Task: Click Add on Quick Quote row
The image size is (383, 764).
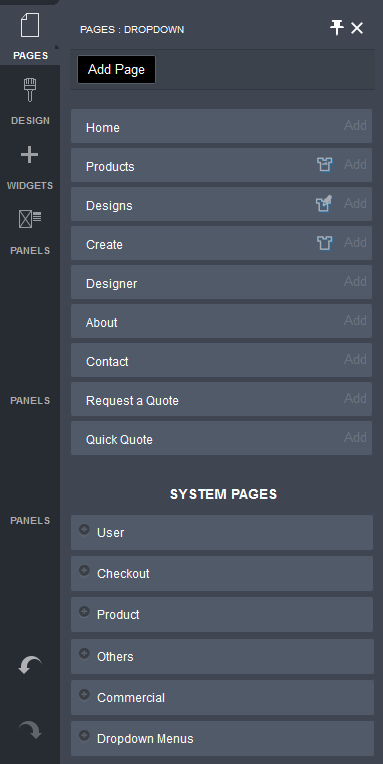Action: (355, 438)
